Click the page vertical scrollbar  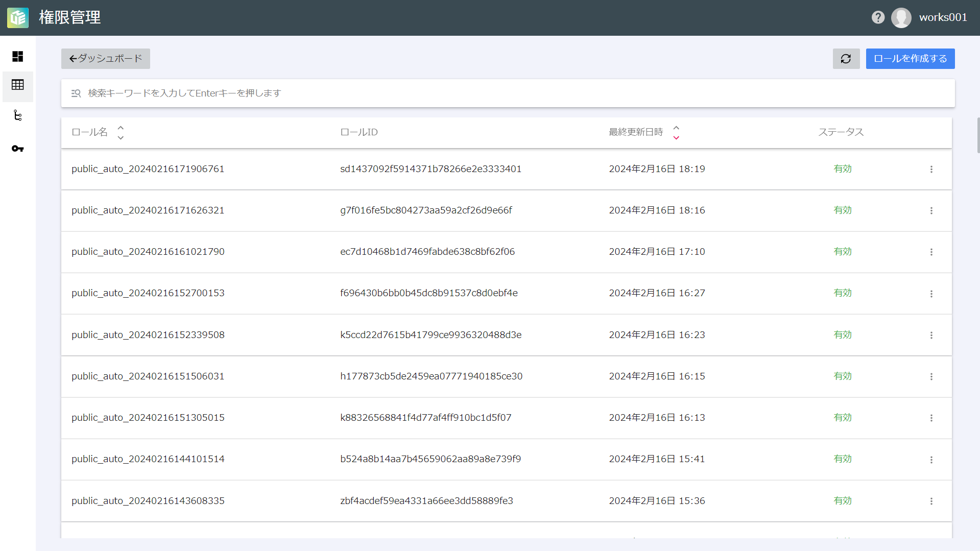click(x=978, y=135)
